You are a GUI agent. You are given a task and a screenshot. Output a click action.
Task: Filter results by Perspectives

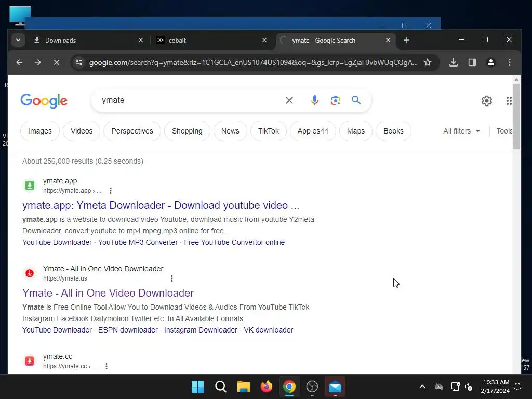pos(132,131)
